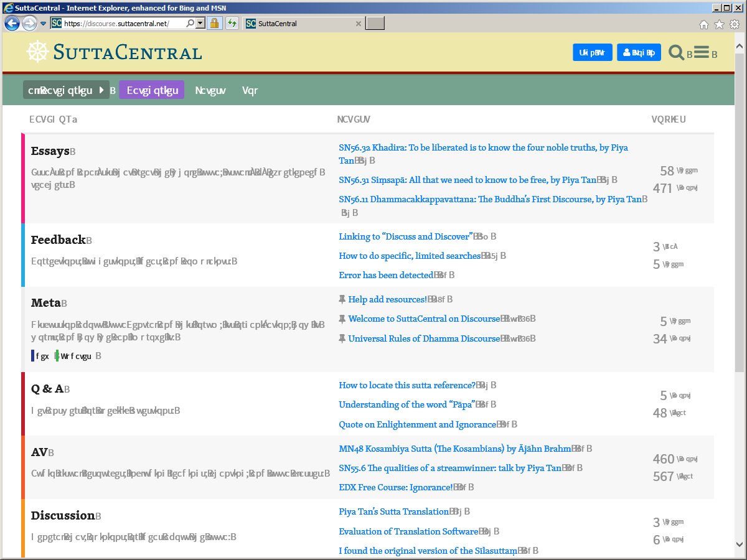747x560 pixels.
Task: Open the Q & A category
Action: coord(47,389)
